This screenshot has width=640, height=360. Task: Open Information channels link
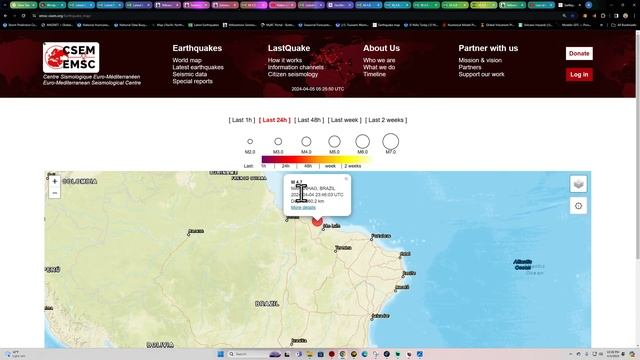(296, 67)
